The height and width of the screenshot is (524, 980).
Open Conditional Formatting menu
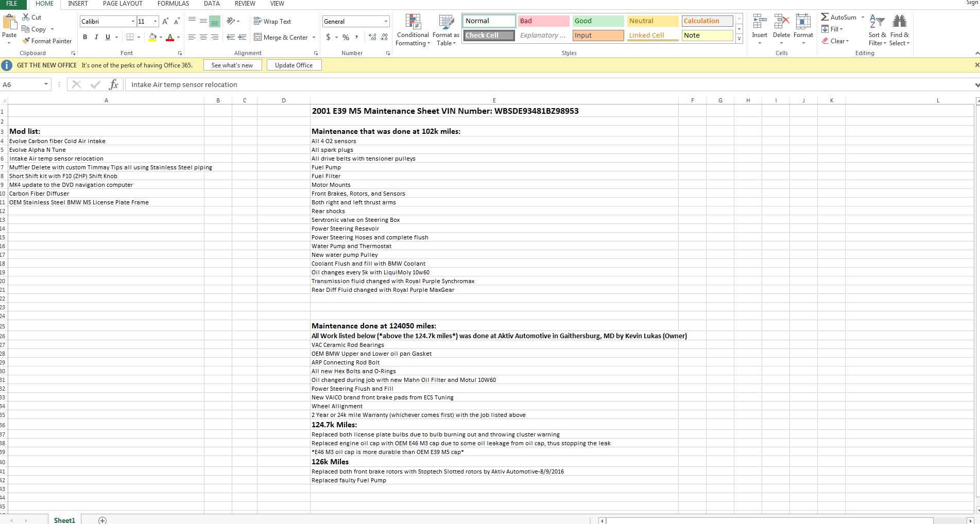tap(412, 30)
